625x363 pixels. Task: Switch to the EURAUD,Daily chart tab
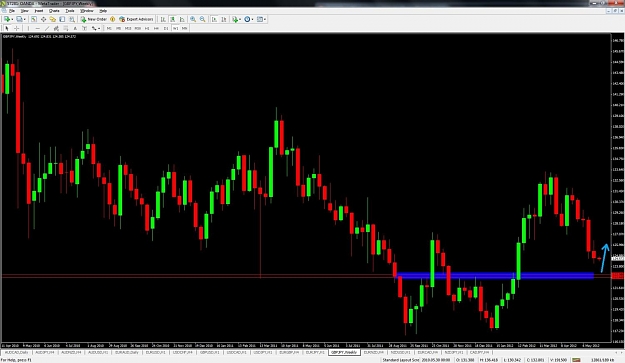coord(126,353)
